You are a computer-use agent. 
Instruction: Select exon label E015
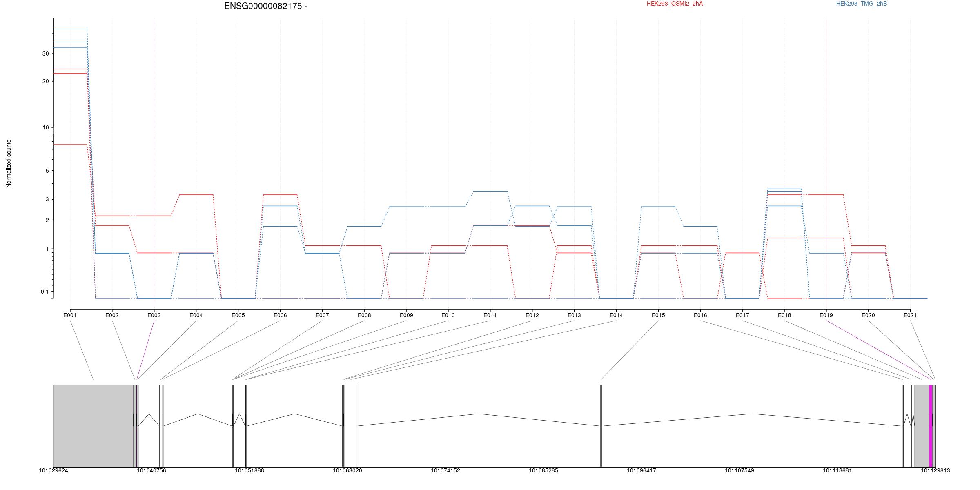coord(658,315)
